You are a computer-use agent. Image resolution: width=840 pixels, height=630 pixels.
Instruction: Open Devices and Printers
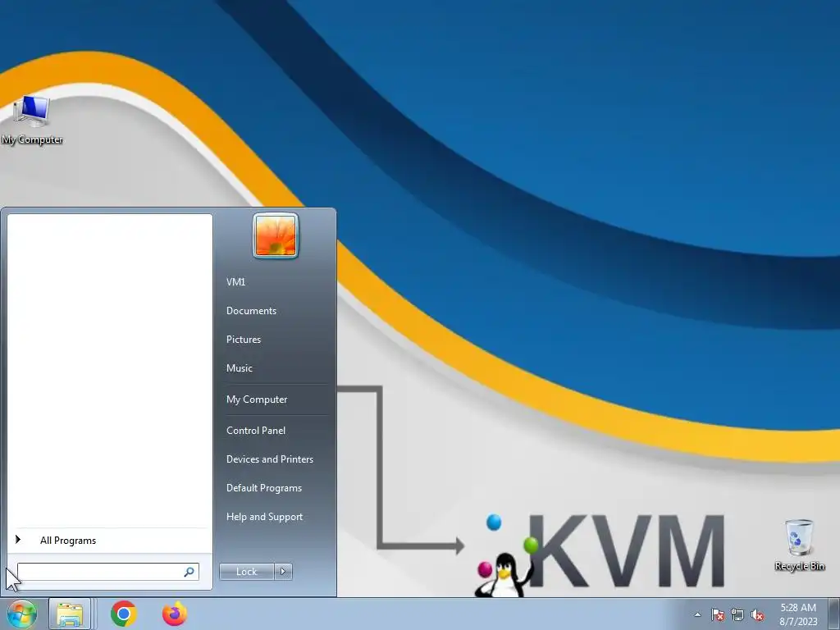point(269,459)
